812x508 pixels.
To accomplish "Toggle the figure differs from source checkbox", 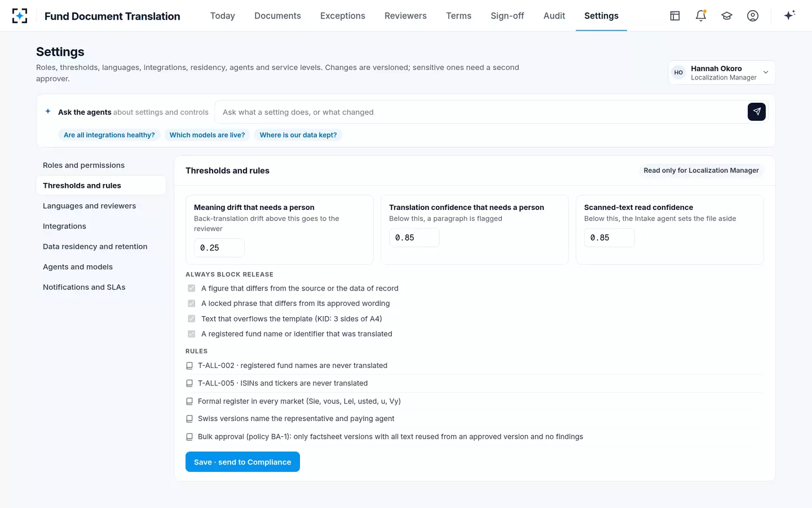I will click(192, 288).
